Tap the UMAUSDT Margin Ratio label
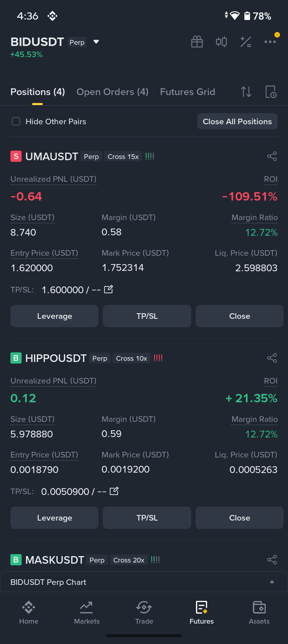This screenshot has height=644, width=288. point(254,217)
